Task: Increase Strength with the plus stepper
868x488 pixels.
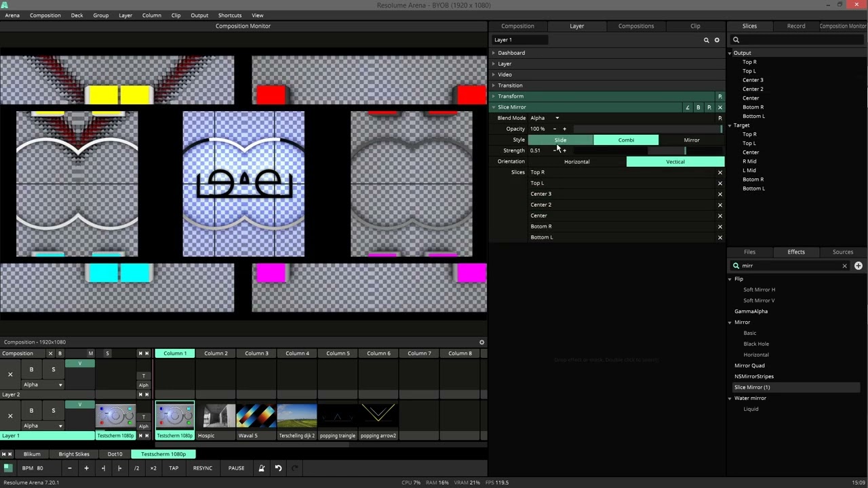Action: pyautogui.click(x=564, y=150)
